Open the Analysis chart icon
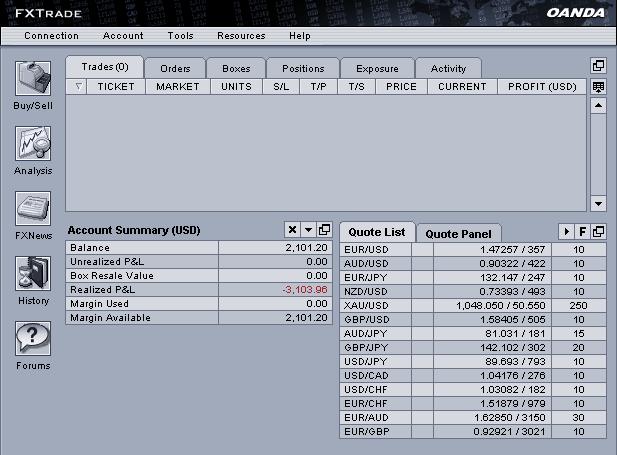The image size is (617, 455). 33,143
